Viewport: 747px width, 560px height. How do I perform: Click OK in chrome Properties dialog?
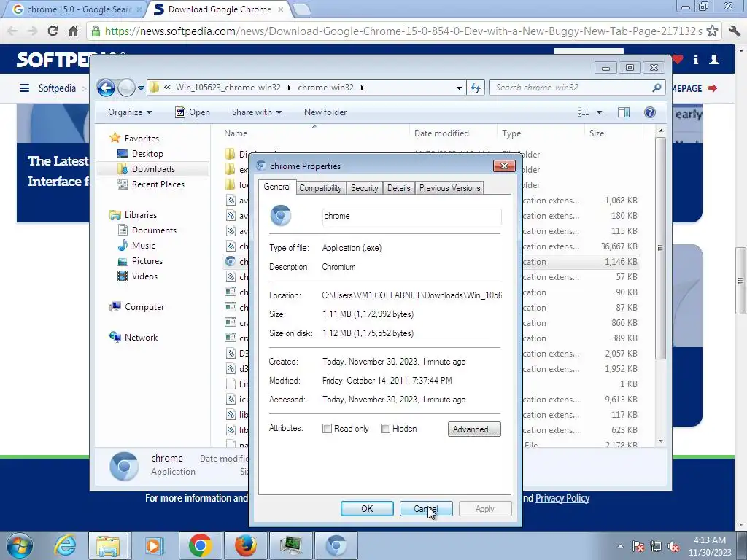coord(367,508)
